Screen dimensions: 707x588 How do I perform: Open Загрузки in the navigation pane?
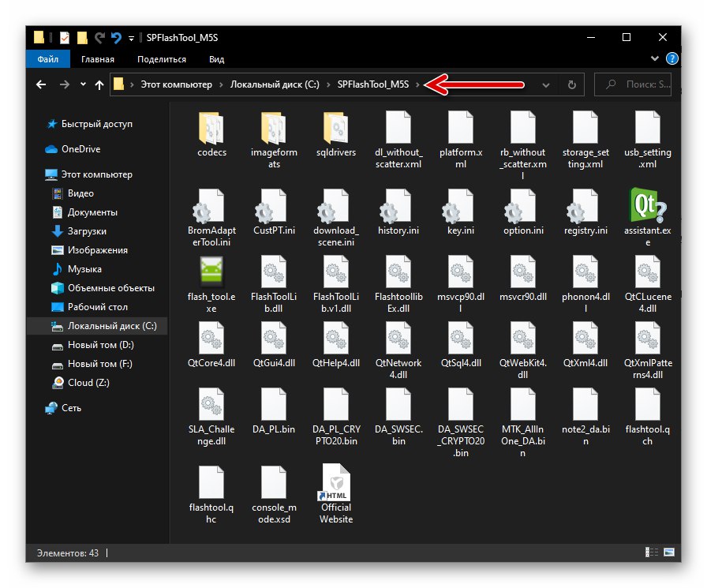click(79, 231)
